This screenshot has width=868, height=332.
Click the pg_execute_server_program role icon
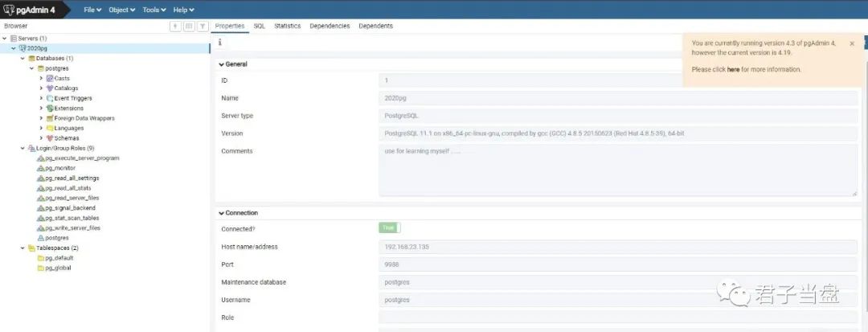40,158
